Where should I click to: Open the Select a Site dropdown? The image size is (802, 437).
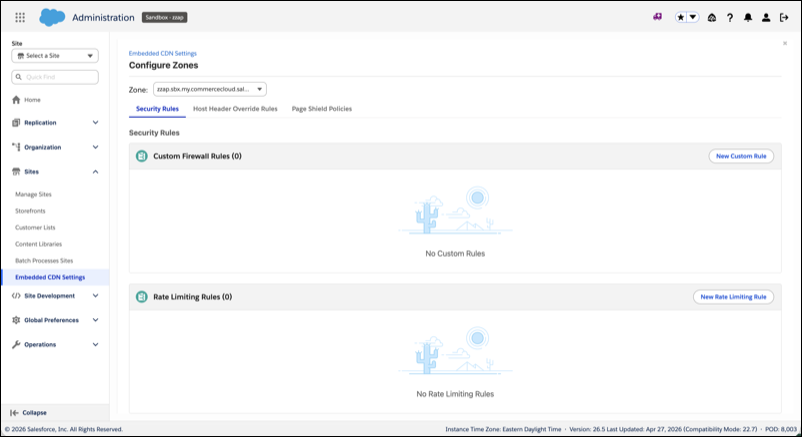pos(55,56)
